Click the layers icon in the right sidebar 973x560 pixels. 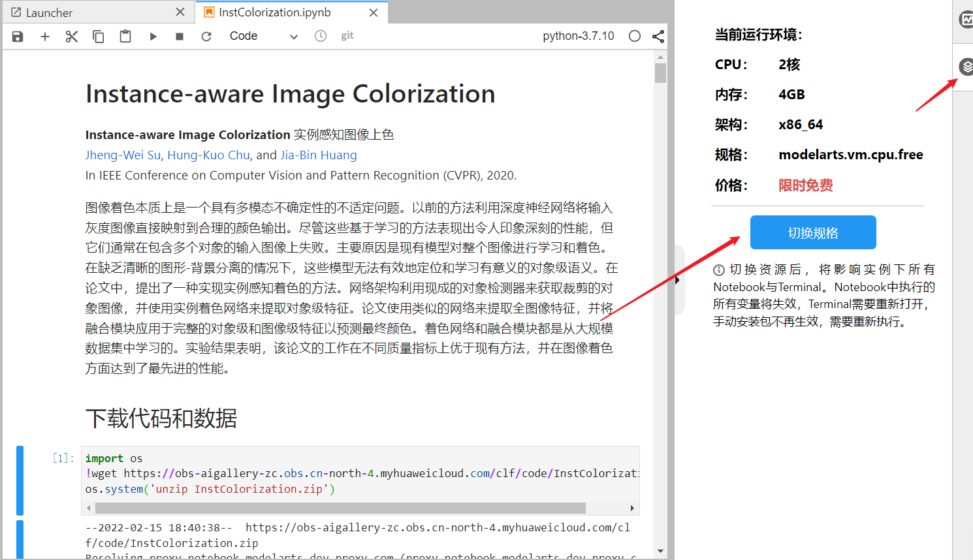966,67
